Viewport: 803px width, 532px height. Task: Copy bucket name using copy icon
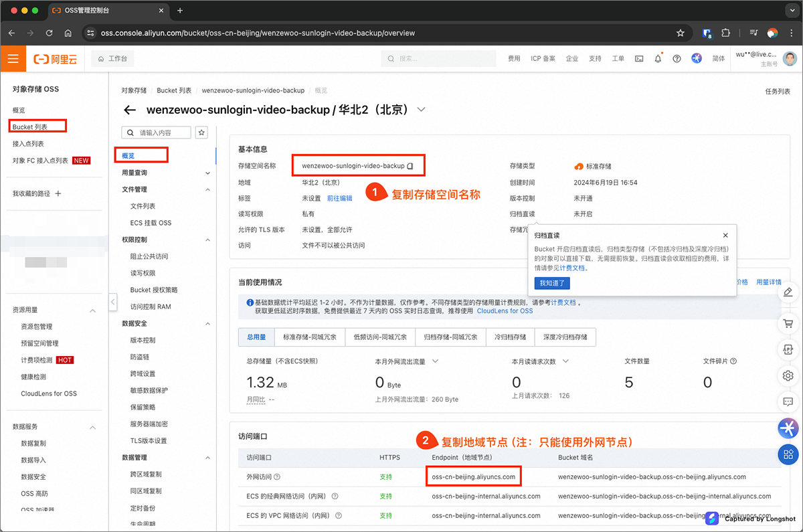[411, 166]
